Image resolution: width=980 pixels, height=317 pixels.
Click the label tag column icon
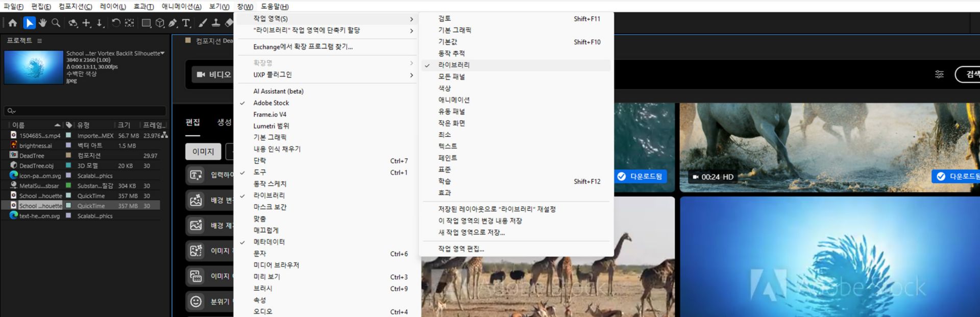69,125
